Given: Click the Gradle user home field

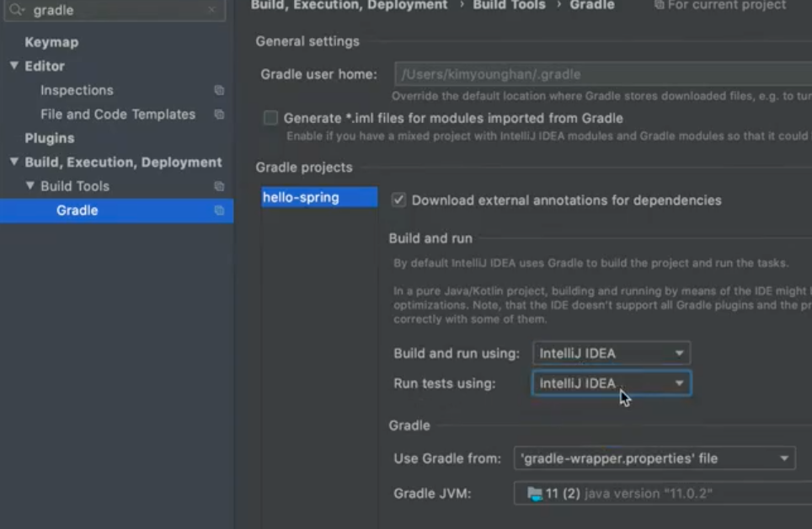Looking at the screenshot, I should [x=603, y=74].
